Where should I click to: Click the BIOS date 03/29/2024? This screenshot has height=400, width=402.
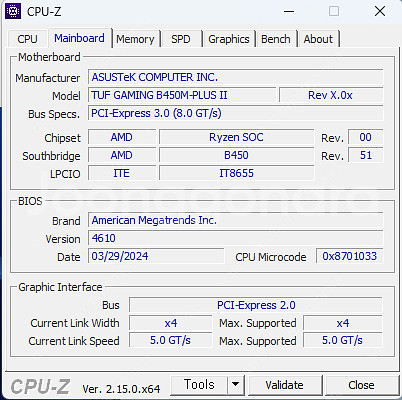(156, 256)
